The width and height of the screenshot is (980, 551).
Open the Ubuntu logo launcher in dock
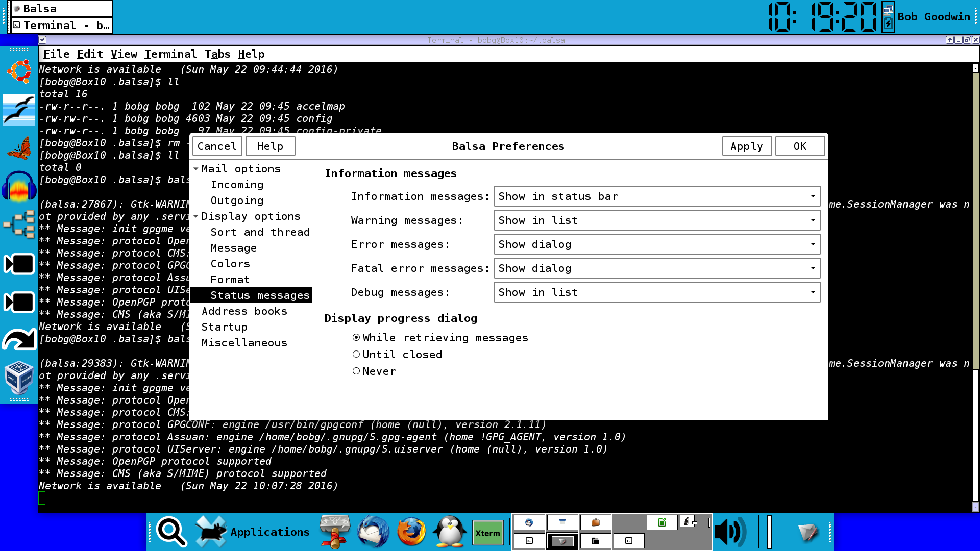(19, 71)
